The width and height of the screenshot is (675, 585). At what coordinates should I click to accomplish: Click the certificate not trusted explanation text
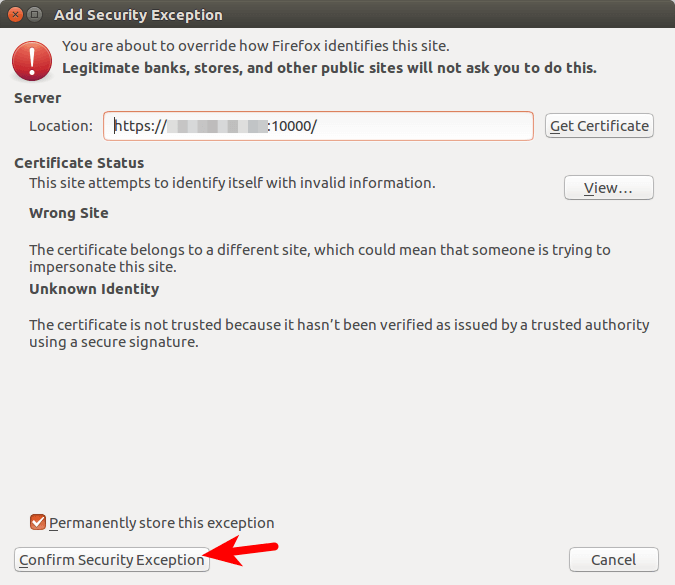click(339, 333)
